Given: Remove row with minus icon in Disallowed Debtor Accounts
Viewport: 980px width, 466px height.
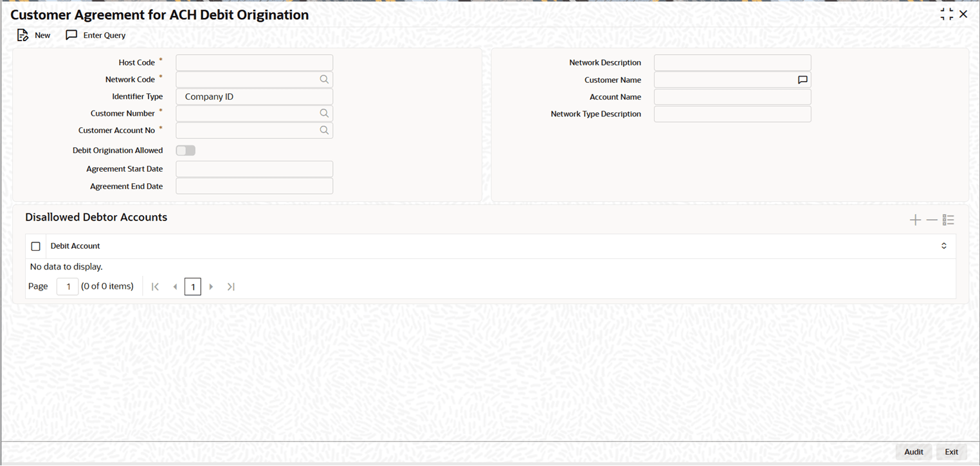Looking at the screenshot, I should pos(932,220).
